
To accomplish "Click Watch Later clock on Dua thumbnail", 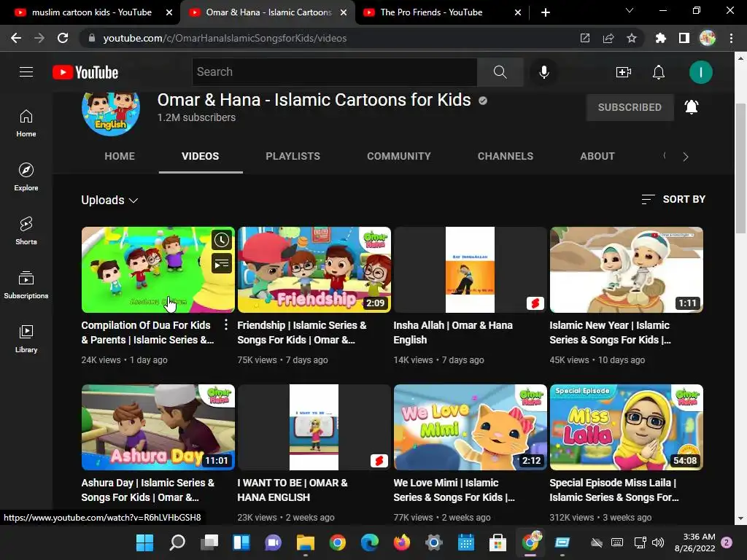I will 222,240.
